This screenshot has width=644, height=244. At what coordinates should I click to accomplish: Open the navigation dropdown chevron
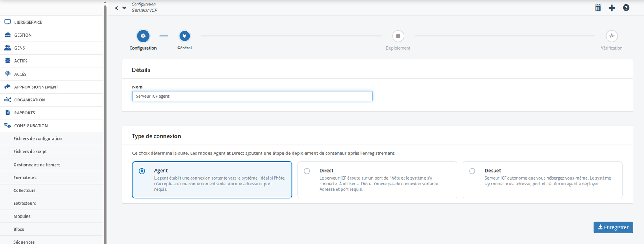(124, 8)
